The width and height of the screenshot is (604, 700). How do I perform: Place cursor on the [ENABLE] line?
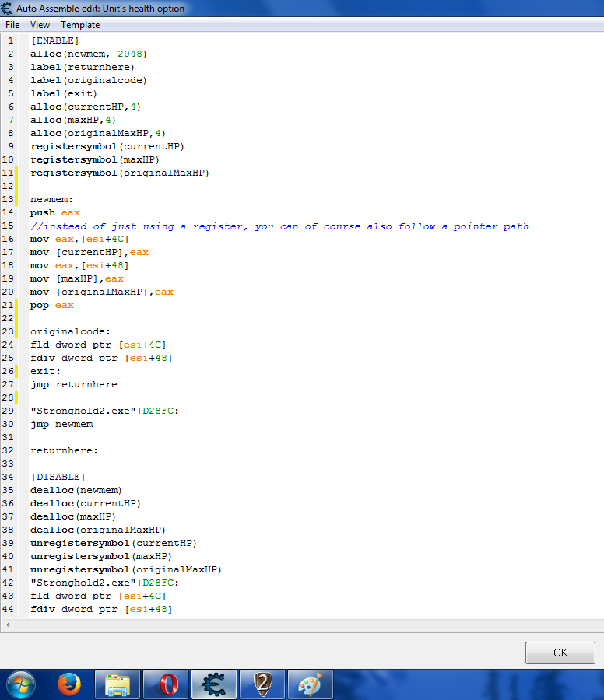coord(54,40)
